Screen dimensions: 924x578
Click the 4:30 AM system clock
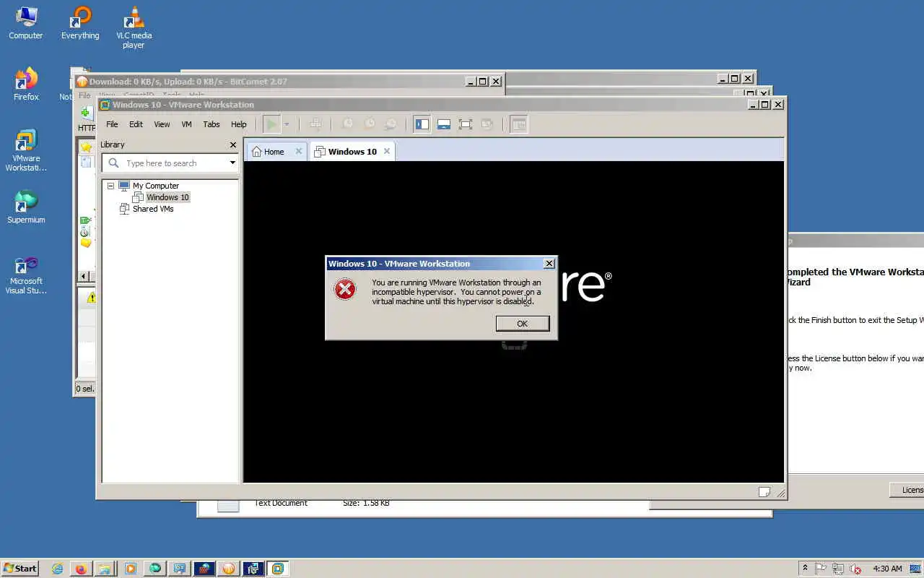[x=887, y=569]
